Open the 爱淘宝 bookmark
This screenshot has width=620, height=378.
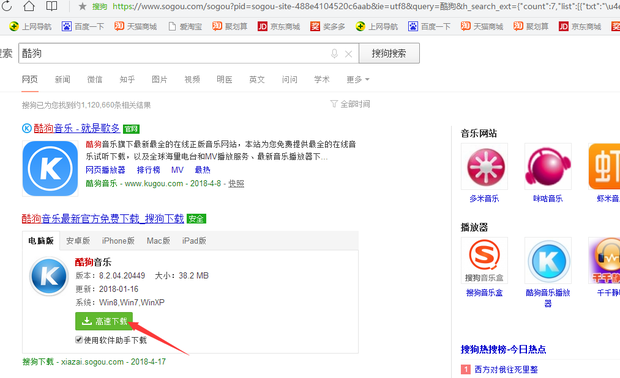tap(185, 26)
